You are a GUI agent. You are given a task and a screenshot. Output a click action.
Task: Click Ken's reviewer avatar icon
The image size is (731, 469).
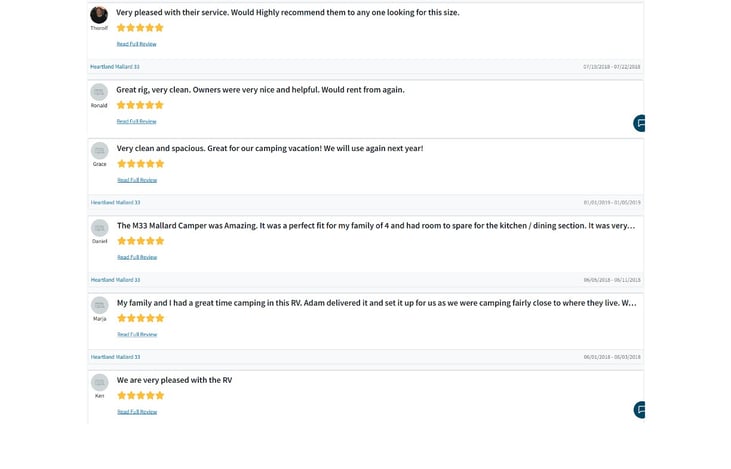[99, 383]
